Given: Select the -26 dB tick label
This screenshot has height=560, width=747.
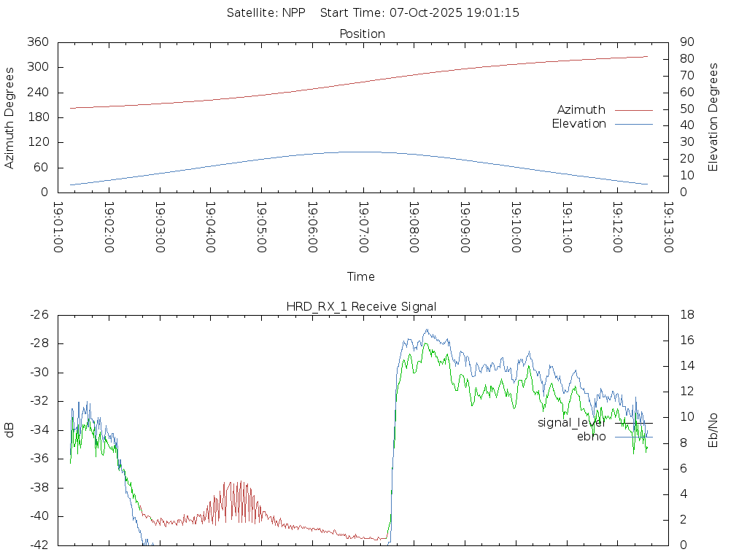Looking at the screenshot, I should click(x=39, y=315).
